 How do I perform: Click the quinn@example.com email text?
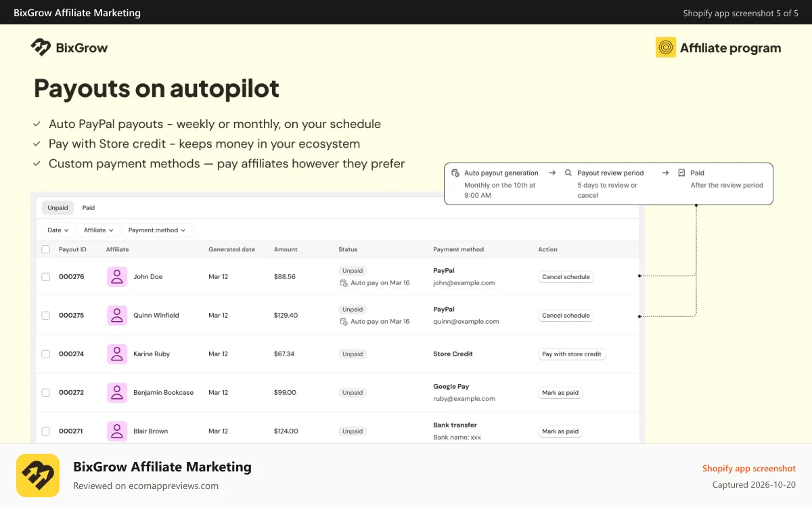click(466, 322)
